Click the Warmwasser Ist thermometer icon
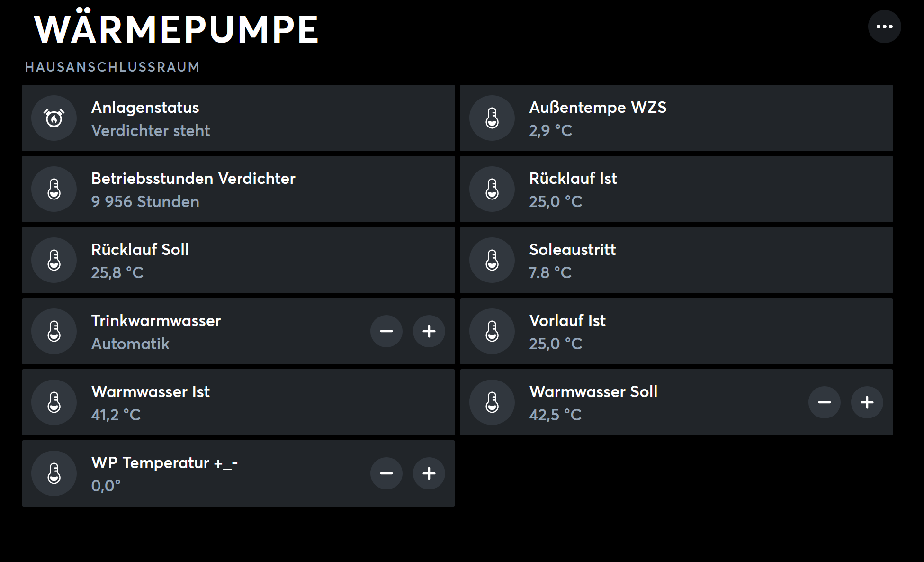 tap(54, 402)
